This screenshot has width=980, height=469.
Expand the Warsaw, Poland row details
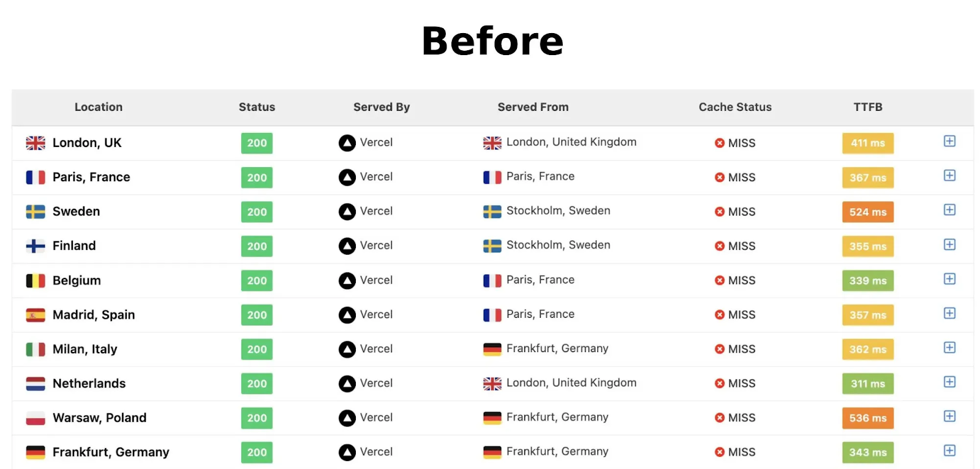[949, 416]
